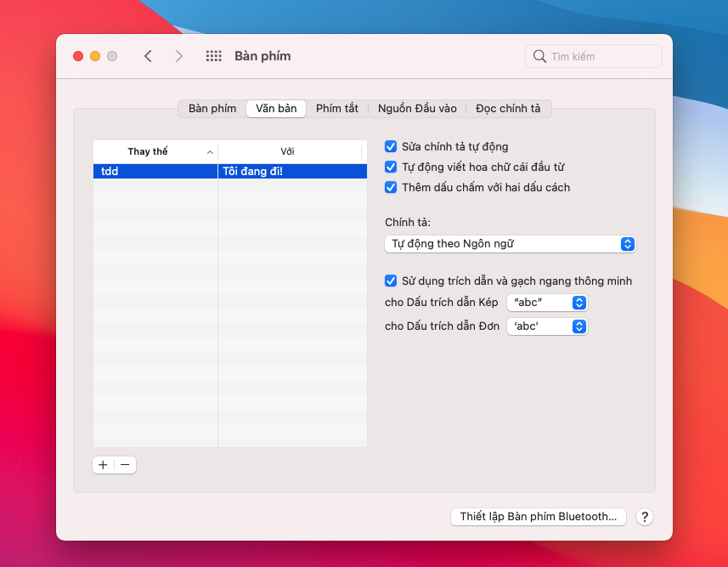Click the Tìm kiếm search field

(593, 56)
